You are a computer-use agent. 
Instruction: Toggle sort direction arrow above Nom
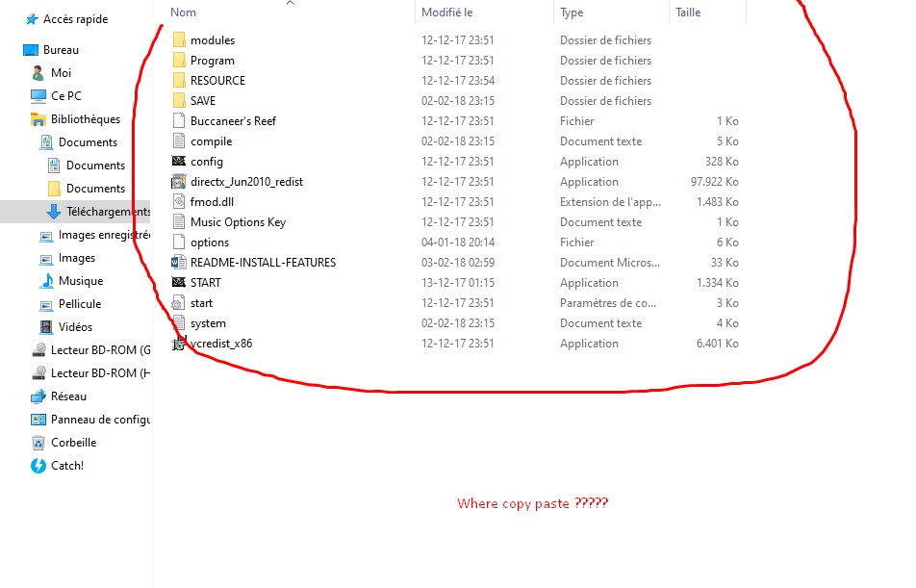[290, 3]
